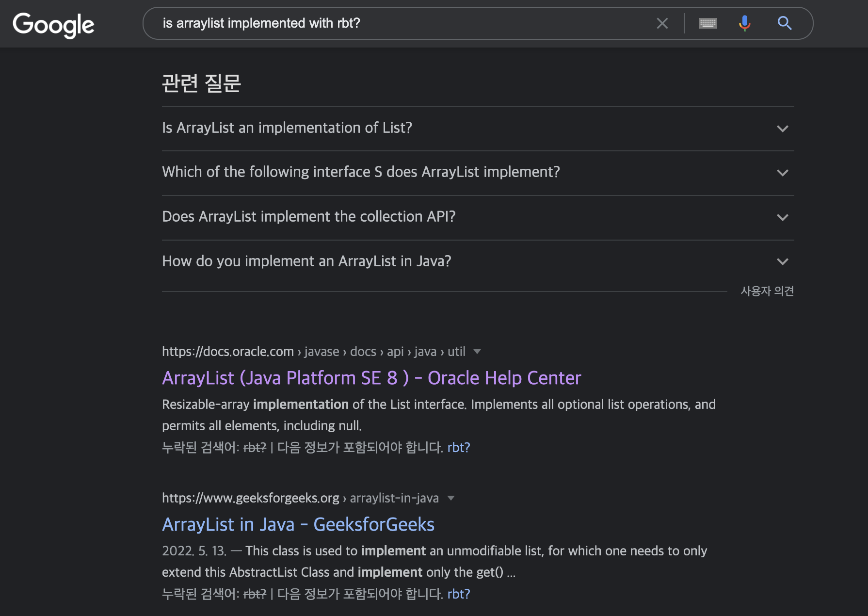
Task: Click the docs.oracle.com breadcrumb URL
Action: point(314,351)
